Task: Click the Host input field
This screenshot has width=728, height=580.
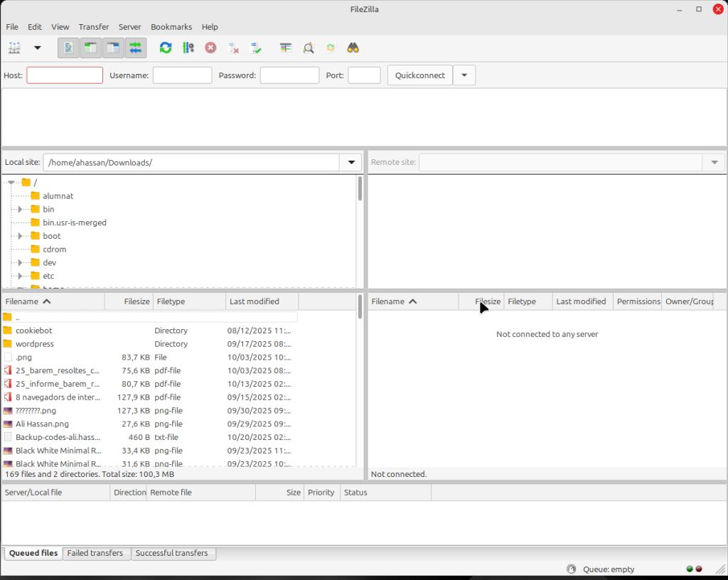Action: click(x=65, y=75)
